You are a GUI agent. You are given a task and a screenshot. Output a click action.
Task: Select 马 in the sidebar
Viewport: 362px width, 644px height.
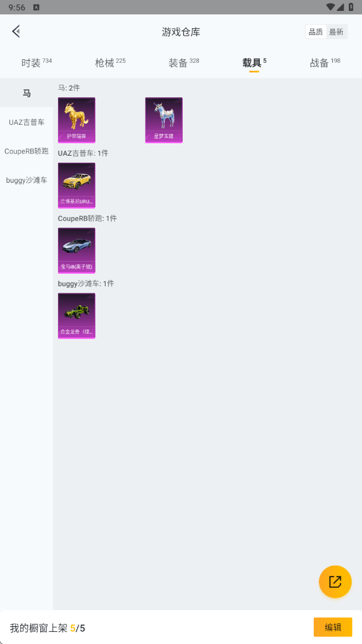[26, 93]
